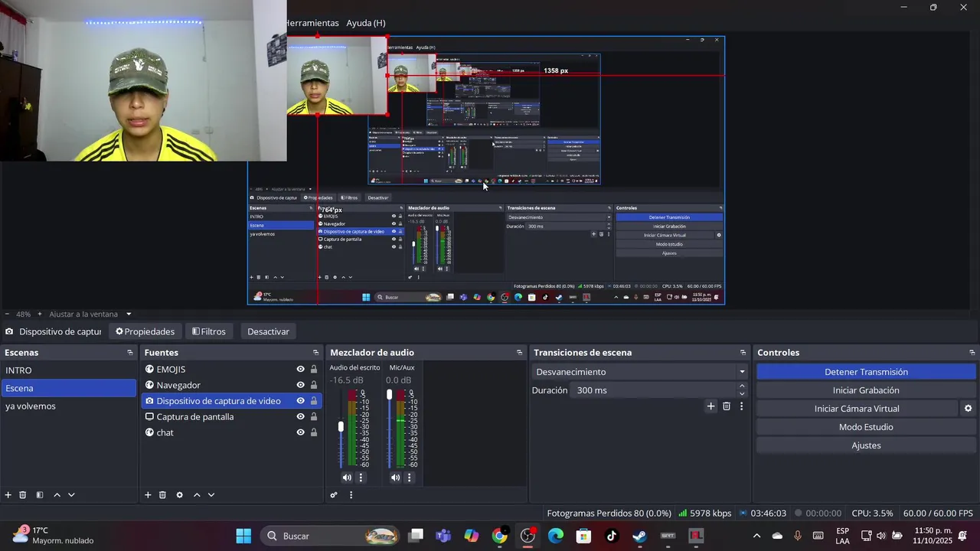Zoom out preview with minus icon
This screenshot has height=551, width=980.
coord(7,314)
